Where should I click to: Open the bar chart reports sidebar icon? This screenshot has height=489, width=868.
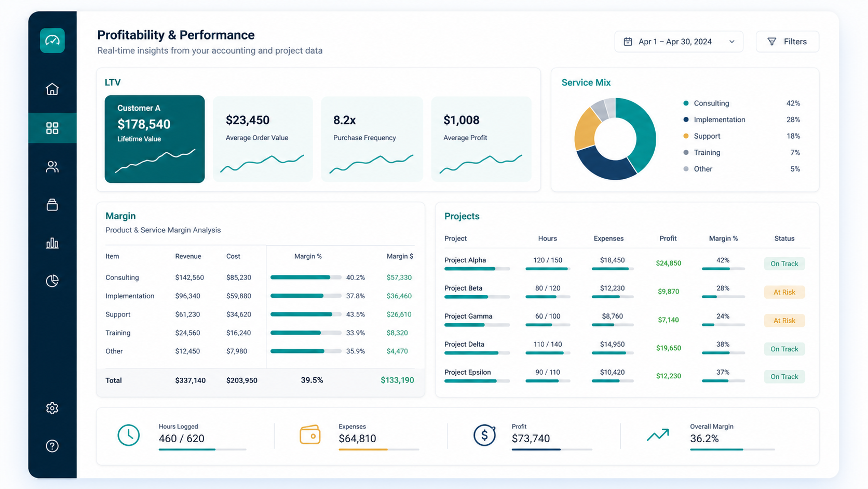tap(52, 243)
